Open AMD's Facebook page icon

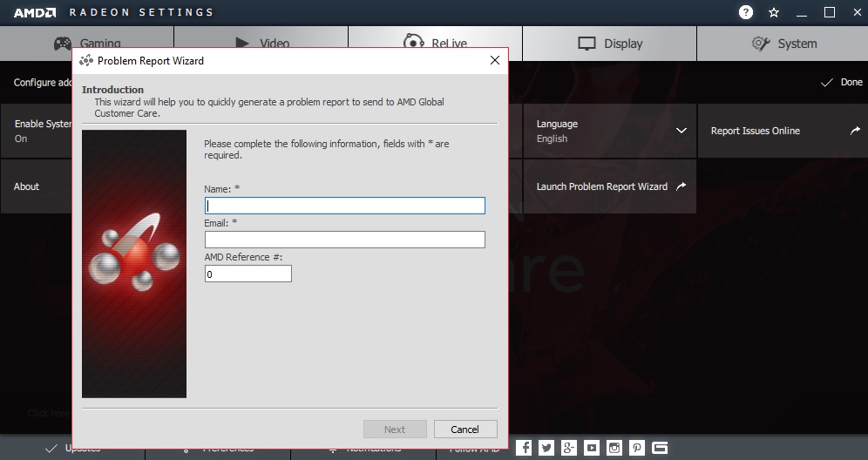524,448
